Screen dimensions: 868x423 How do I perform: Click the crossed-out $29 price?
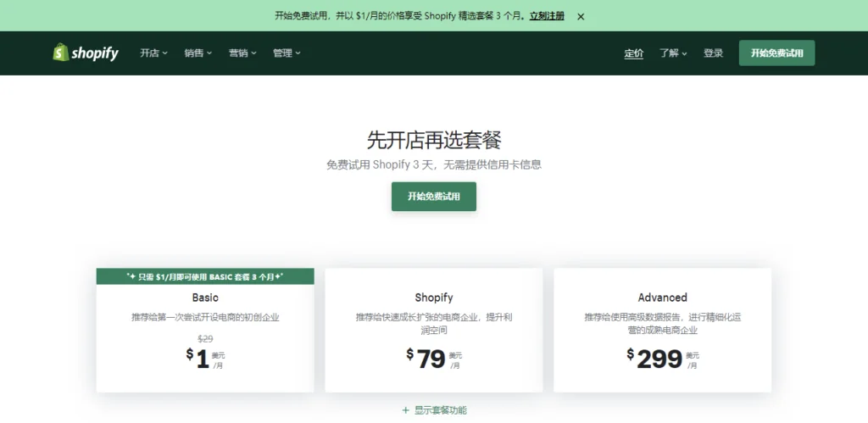point(205,339)
